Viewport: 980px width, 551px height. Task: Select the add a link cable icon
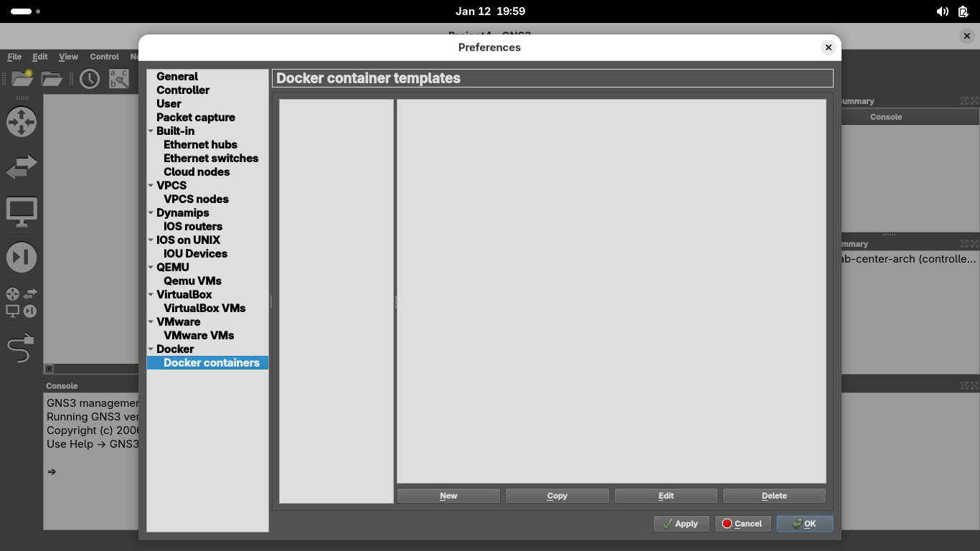(x=21, y=349)
